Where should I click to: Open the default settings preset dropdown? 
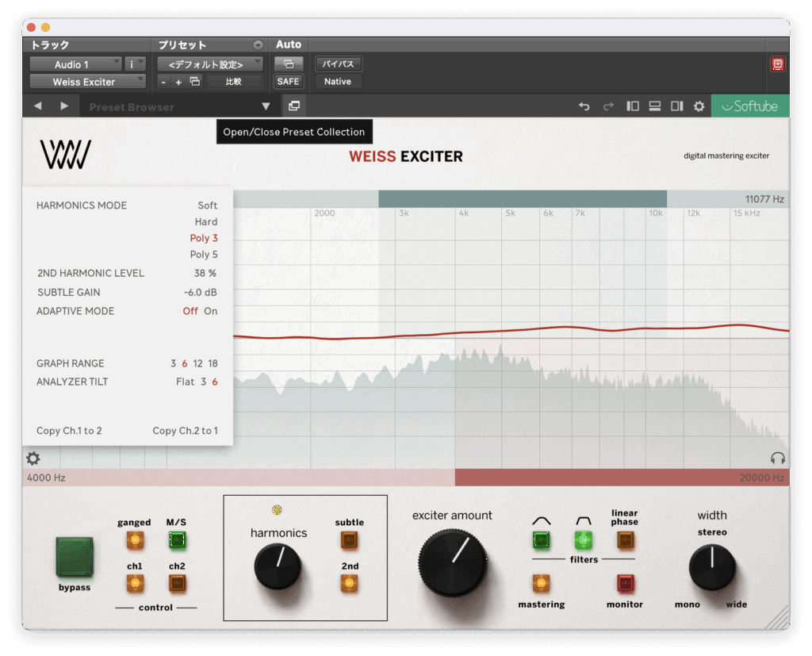coord(209,64)
